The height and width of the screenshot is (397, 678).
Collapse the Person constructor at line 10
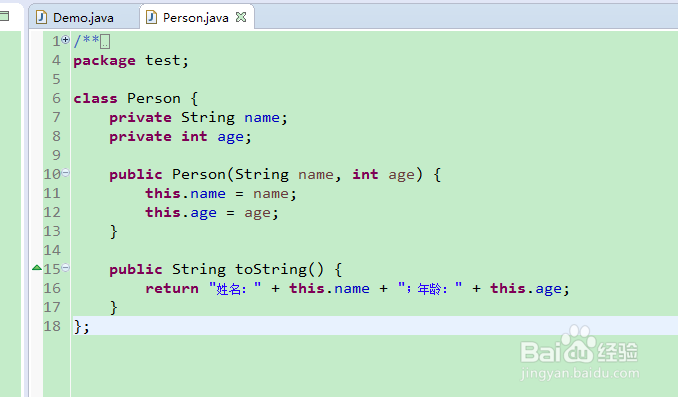(65, 173)
